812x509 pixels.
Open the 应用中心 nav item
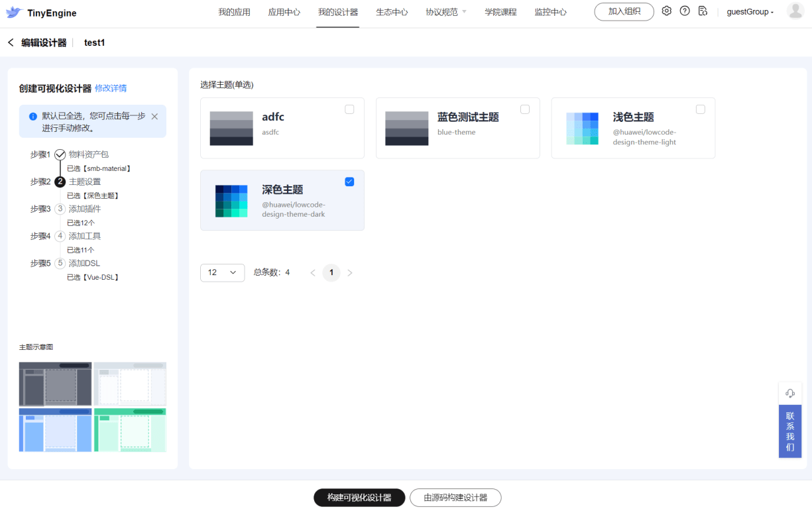(284, 12)
